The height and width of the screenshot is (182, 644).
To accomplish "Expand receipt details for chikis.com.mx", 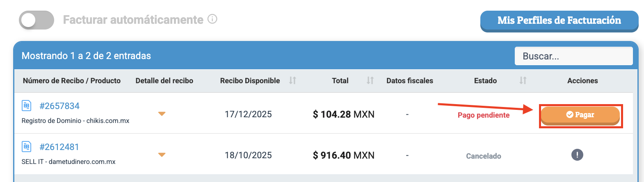I will coord(162,114).
